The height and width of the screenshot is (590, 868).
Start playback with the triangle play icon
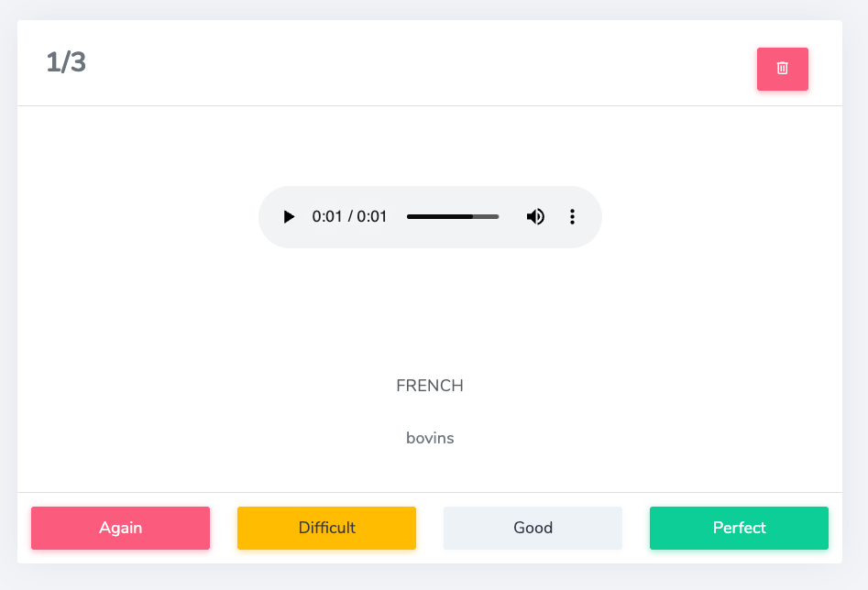[x=289, y=216]
